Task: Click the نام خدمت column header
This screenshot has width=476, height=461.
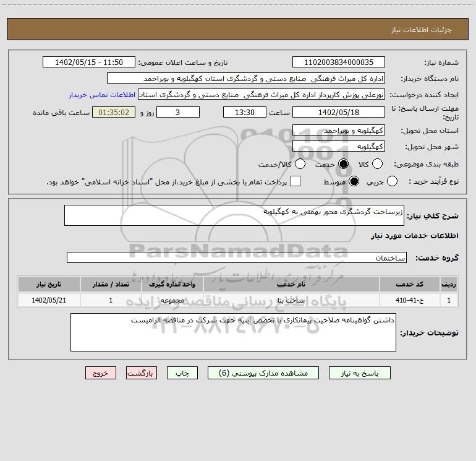Action: click(291, 285)
